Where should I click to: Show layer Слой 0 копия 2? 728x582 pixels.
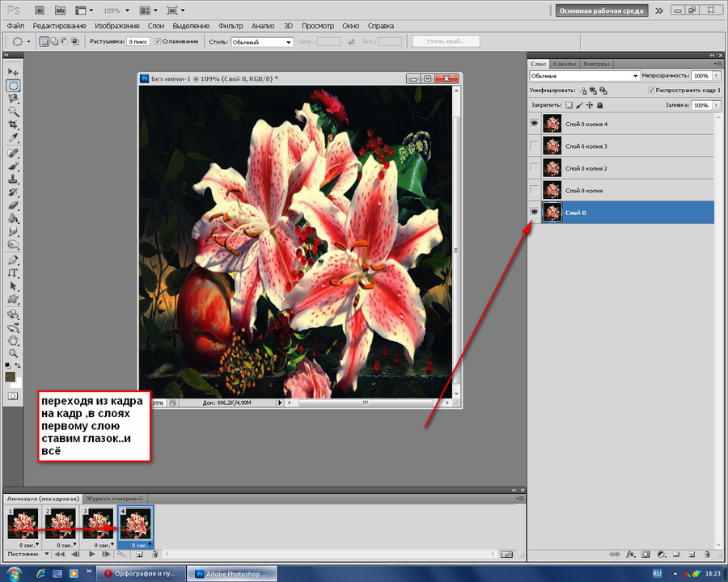point(535,168)
